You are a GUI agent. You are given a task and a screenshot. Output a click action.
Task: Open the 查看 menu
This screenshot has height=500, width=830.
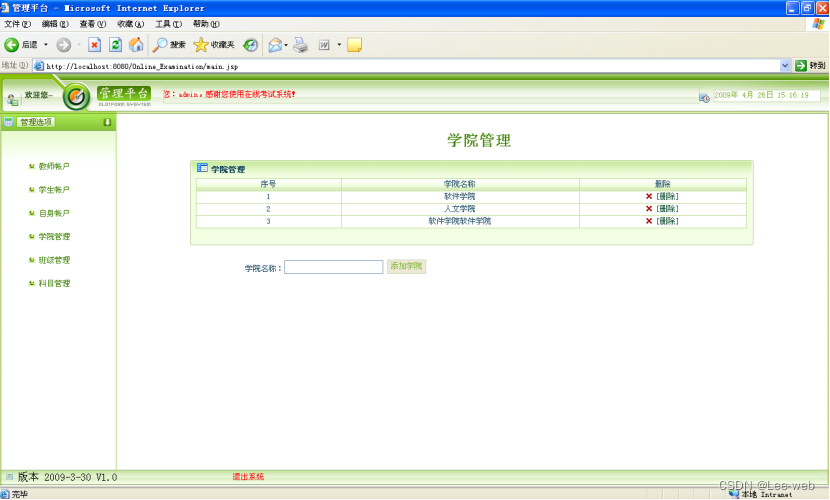[x=93, y=24]
